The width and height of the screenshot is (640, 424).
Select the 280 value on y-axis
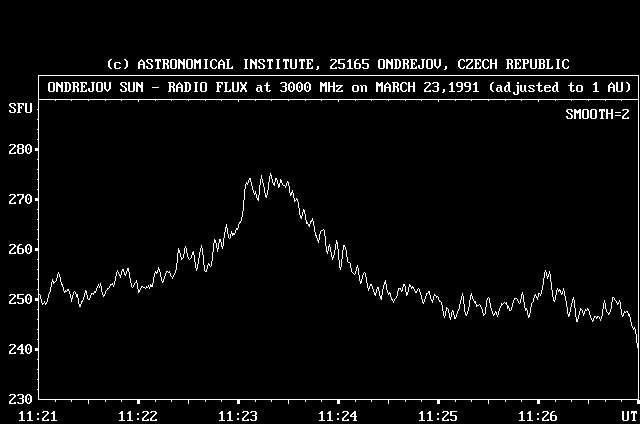click(x=21, y=150)
